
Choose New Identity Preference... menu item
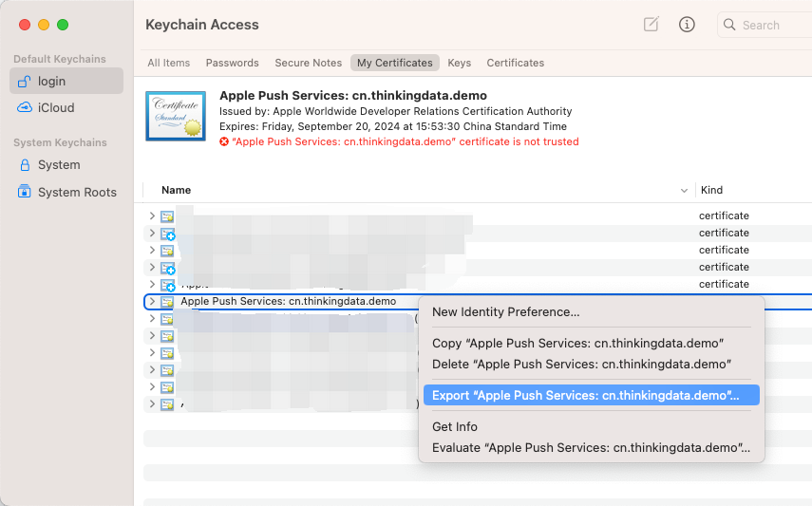coord(592,311)
